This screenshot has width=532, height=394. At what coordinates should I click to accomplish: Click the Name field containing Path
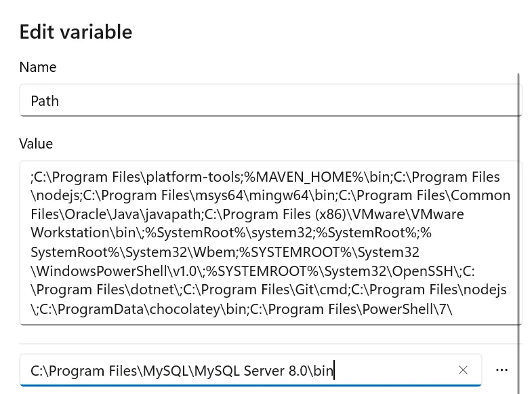pyautogui.click(x=270, y=100)
